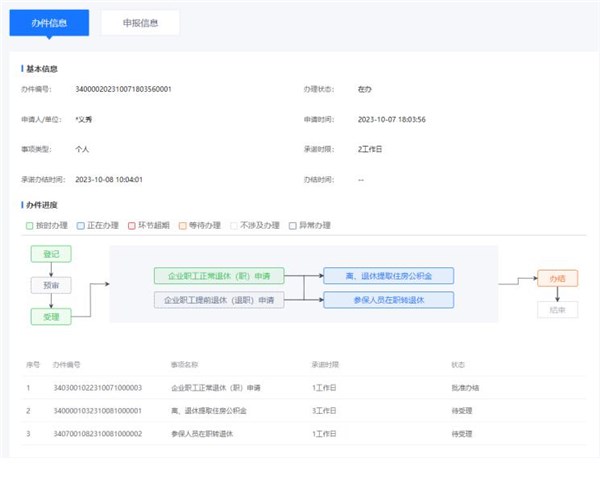Click application time 2023-10-07 18:03:56
The height and width of the screenshot is (495, 600).
coord(391,119)
